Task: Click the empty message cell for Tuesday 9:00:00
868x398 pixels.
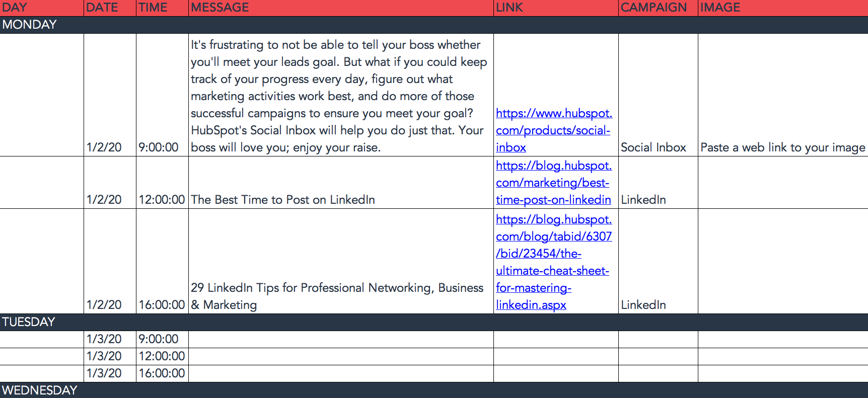Action: [x=341, y=339]
